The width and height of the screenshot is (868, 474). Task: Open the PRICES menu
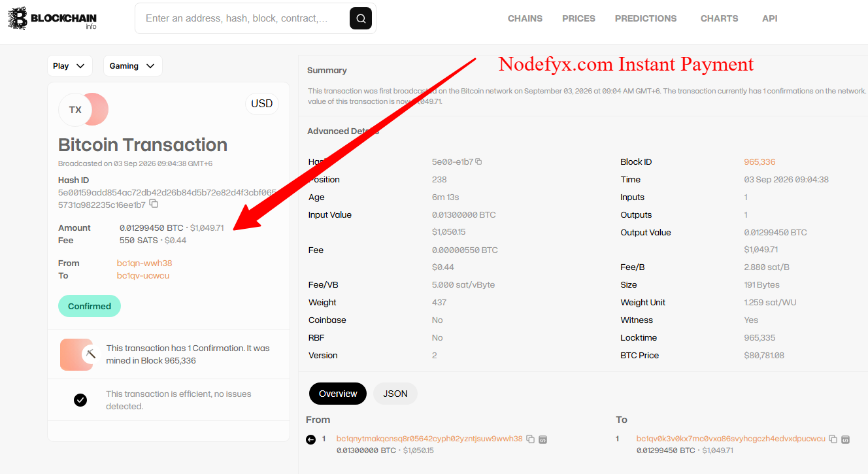coord(578,18)
